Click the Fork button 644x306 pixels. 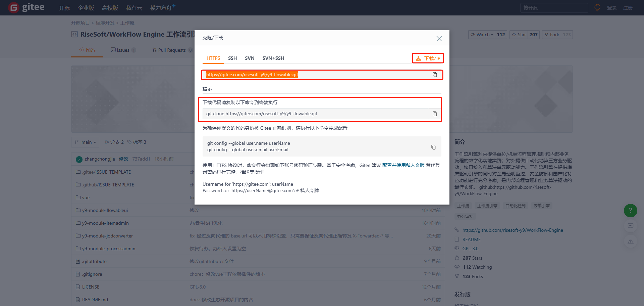(x=552, y=35)
